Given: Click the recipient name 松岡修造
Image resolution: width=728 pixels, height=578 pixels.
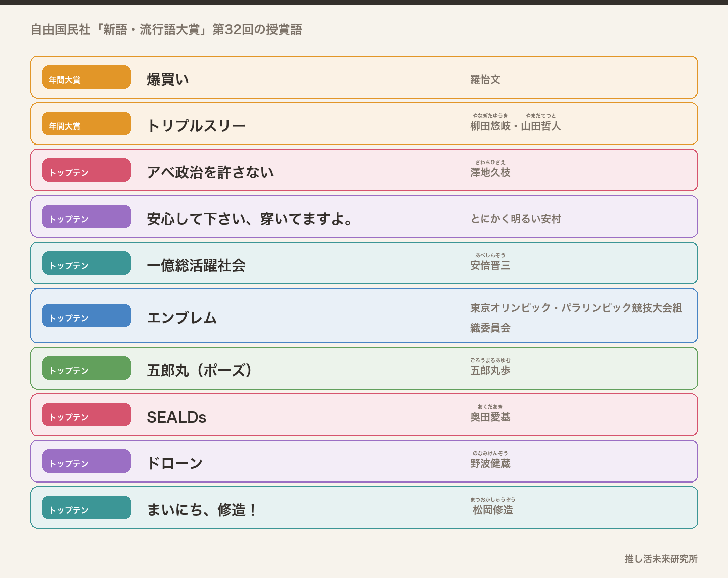Looking at the screenshot, I should [x=493, y=510].
